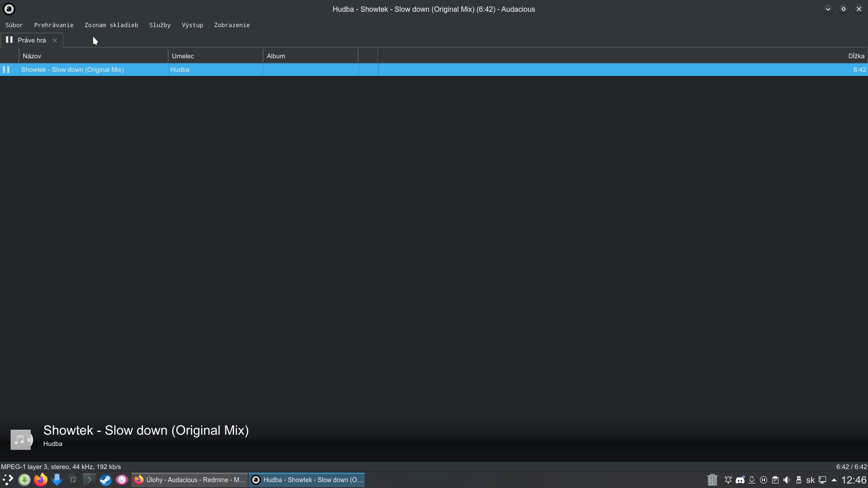Open the KDE application launcher
This screenshot has height=488, width=868.
(x=8, y=480)
